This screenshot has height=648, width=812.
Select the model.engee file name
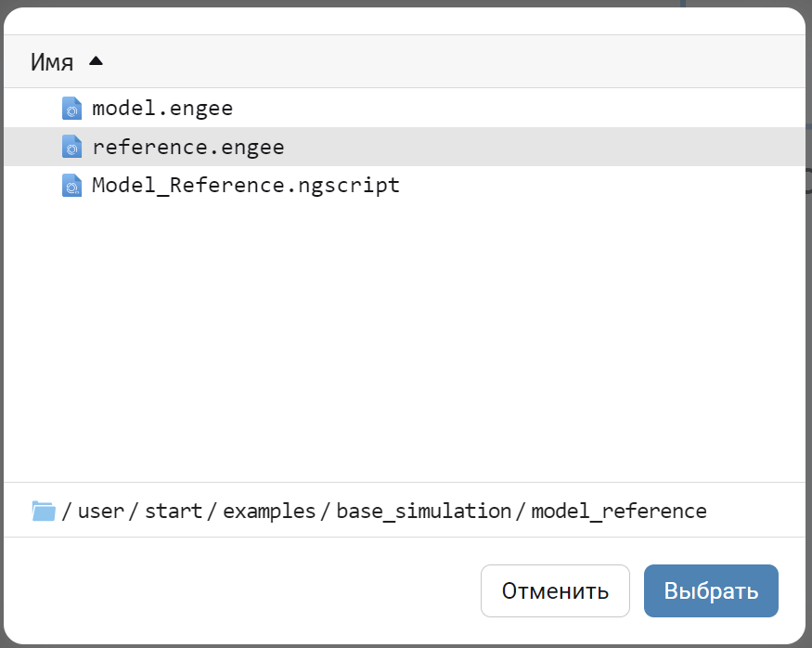pos(162,109)
